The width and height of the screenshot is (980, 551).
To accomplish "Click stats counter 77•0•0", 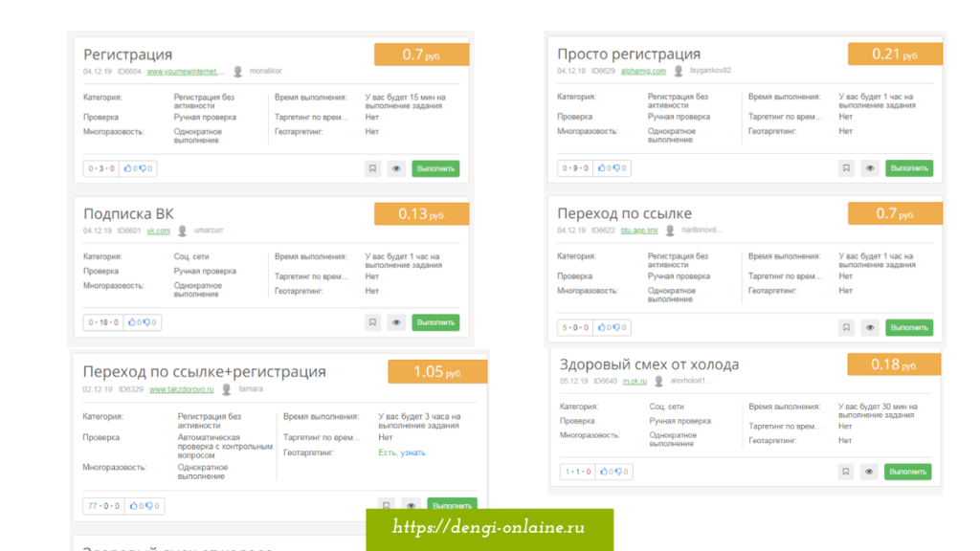I will tap(103, 506).
